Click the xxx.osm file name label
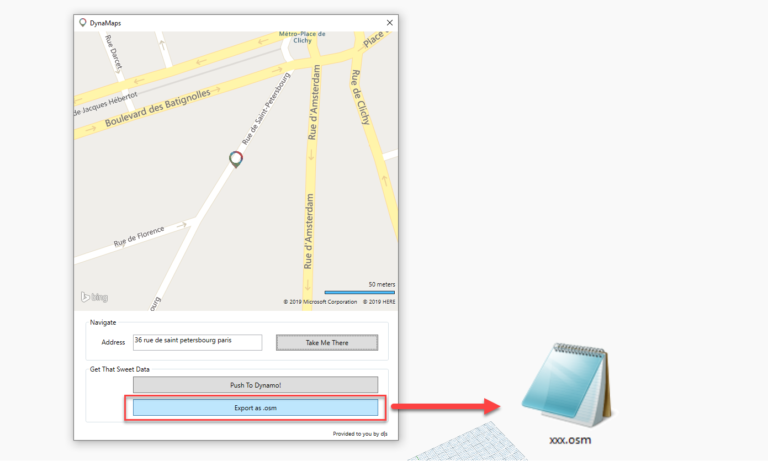The height and width of the screenshot is (461, 768). coord(570,440)
